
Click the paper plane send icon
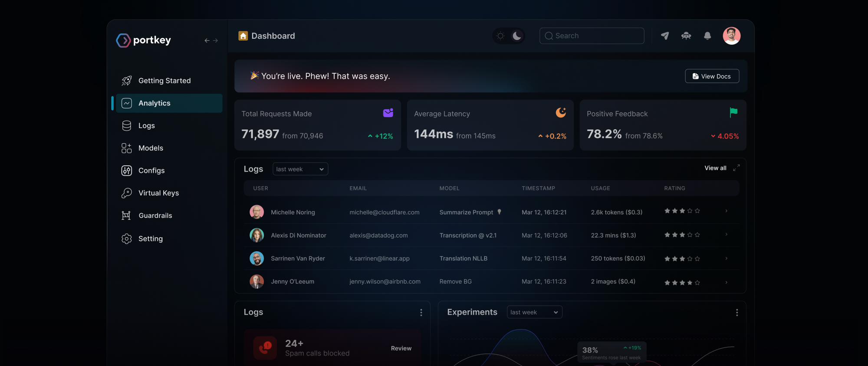point(664,36)
